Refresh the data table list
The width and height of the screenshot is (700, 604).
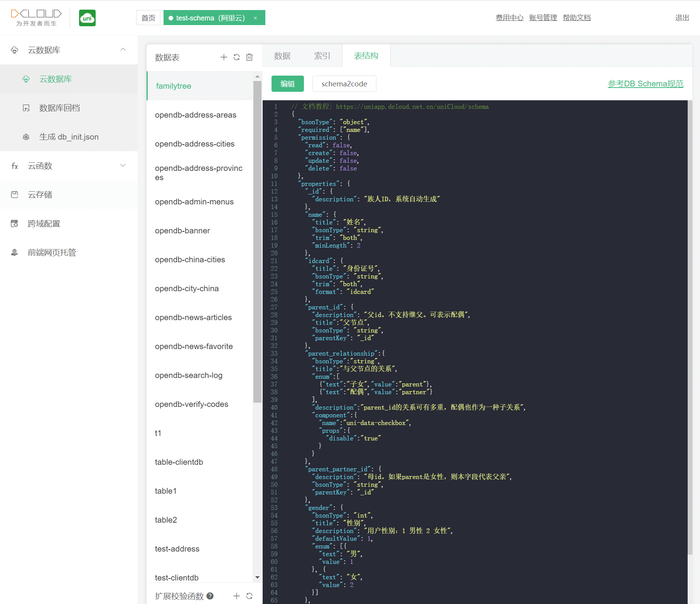(236, 57)
